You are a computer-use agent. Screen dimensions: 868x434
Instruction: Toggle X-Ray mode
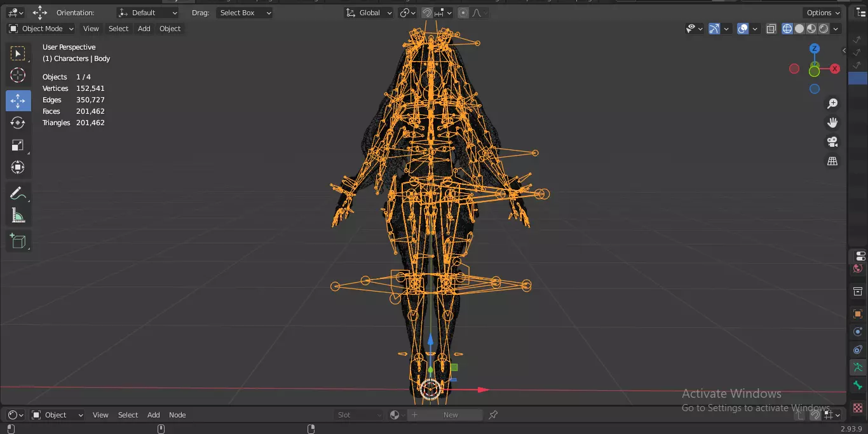point(771,29)
